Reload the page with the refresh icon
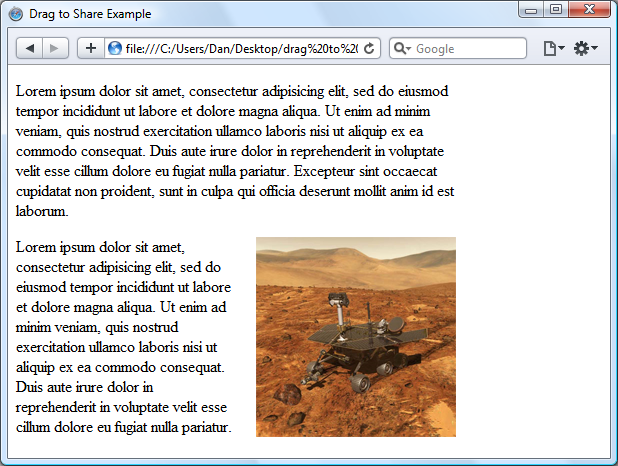Viewport: 618px width, 466px height. [369, 48]
